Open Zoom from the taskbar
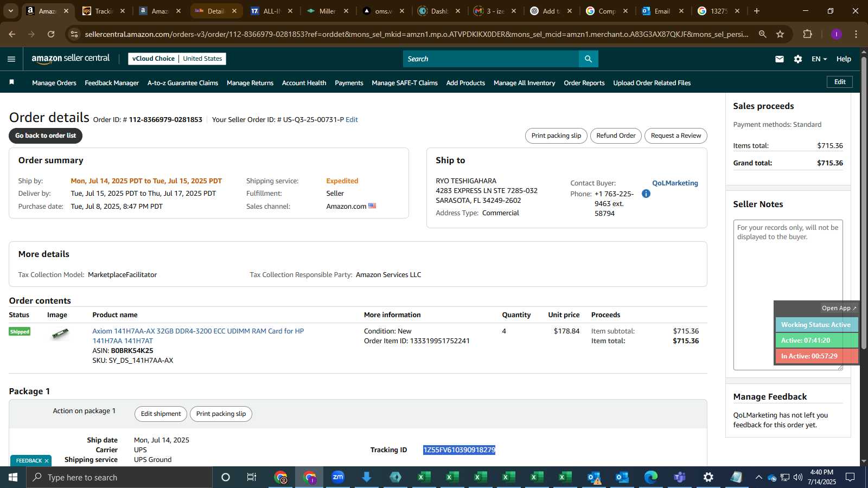The image size is (868, 488). 338,477
